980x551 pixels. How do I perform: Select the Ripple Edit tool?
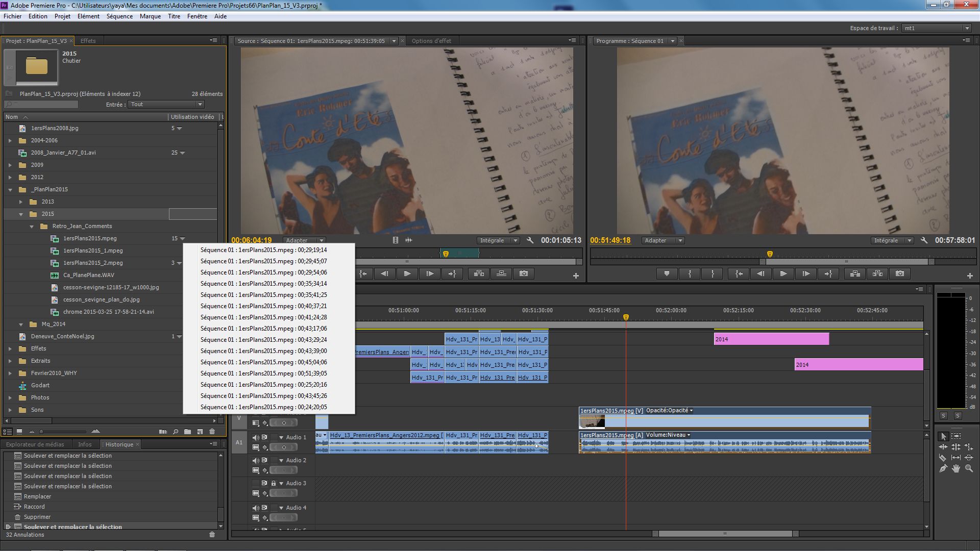[943, 447]
